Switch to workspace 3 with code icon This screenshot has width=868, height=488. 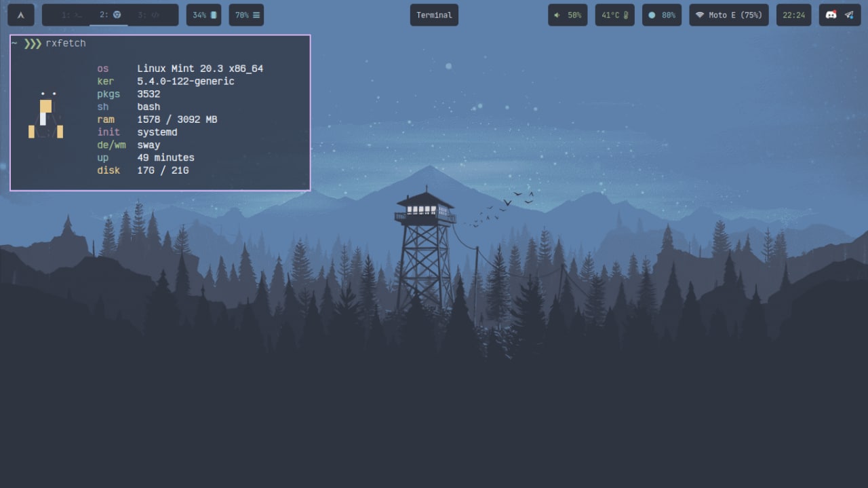point(149,15)
